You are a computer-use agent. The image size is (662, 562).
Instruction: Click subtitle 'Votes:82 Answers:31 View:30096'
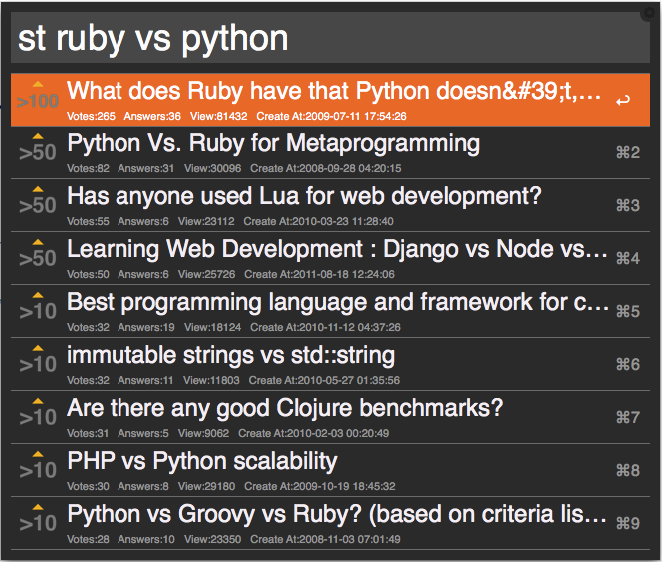(x=154, y=168)
